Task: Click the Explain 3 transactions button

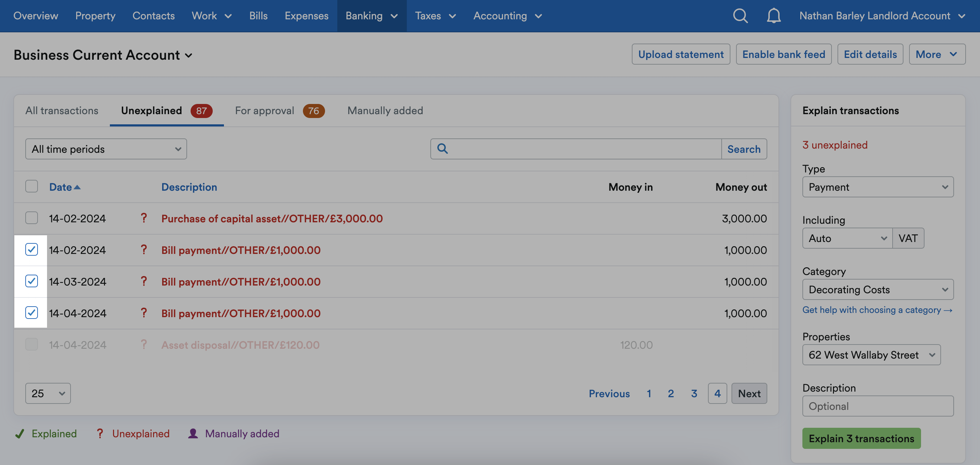Action: (861, 438)
